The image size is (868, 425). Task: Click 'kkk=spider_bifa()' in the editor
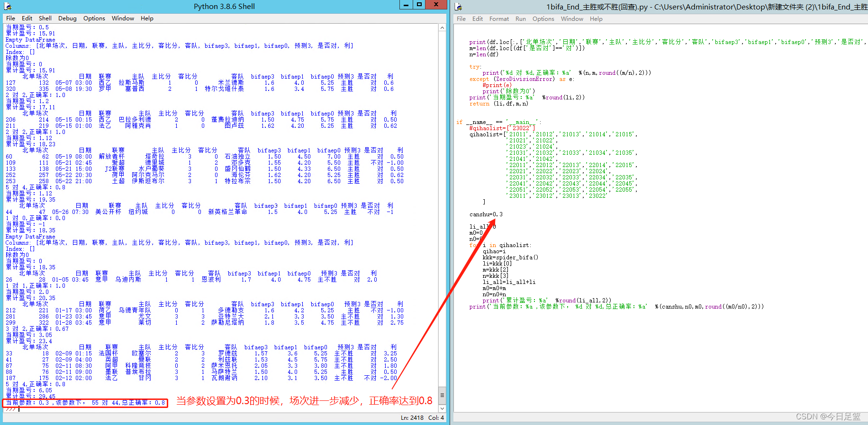(x=510, y=257)
